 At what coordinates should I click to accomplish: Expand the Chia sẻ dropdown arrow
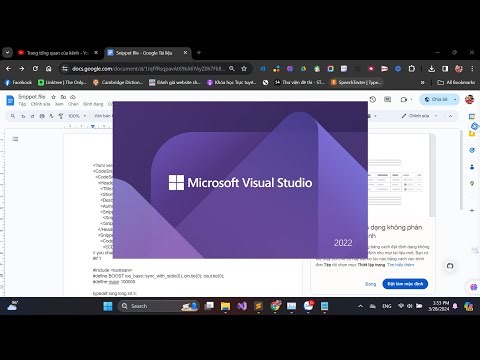pos(455,99)
